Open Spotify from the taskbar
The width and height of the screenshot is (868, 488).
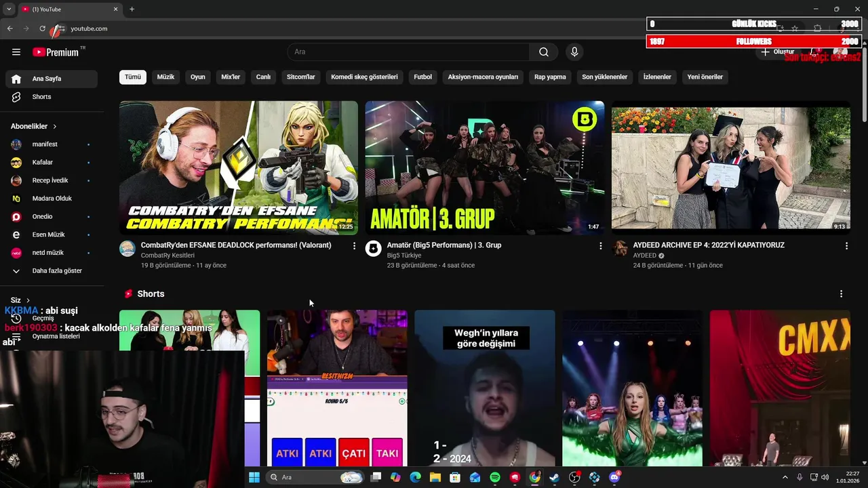495,477
